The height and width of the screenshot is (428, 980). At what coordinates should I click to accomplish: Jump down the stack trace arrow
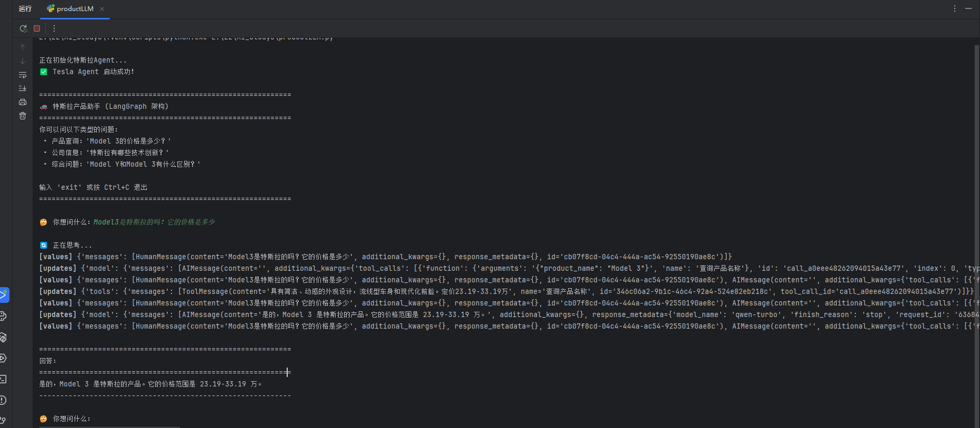coord(23,61)
